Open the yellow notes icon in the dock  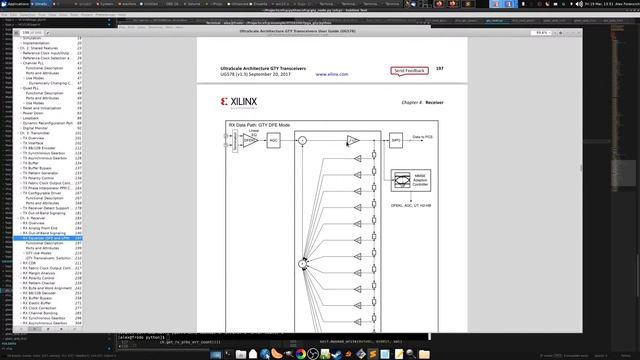tap(399, 354)
